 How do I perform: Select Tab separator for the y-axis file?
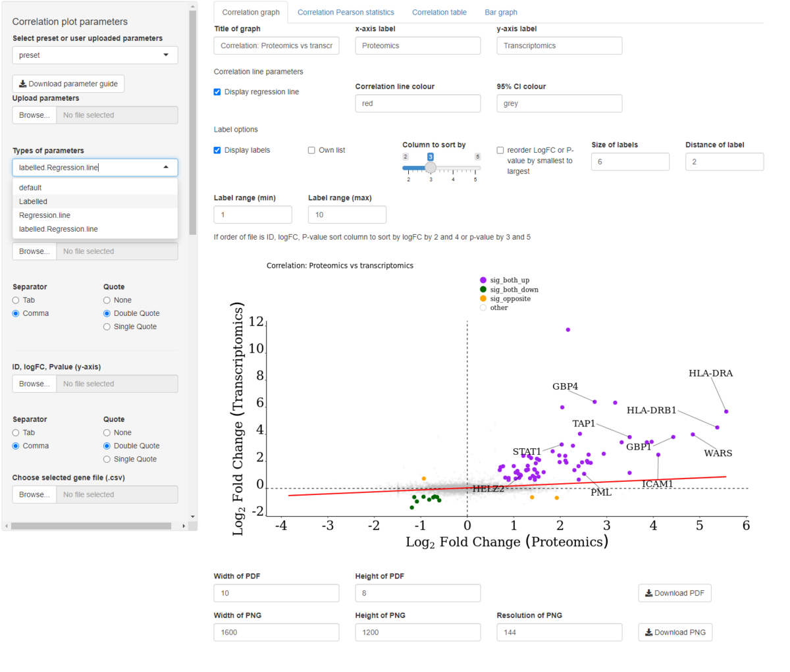pos(16,432)
